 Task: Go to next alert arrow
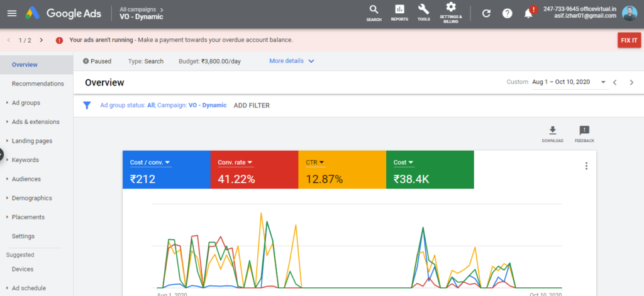41,40
